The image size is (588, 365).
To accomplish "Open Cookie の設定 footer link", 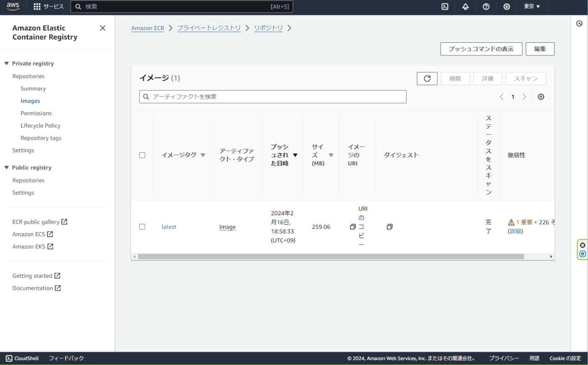I will tap(565, 358).
